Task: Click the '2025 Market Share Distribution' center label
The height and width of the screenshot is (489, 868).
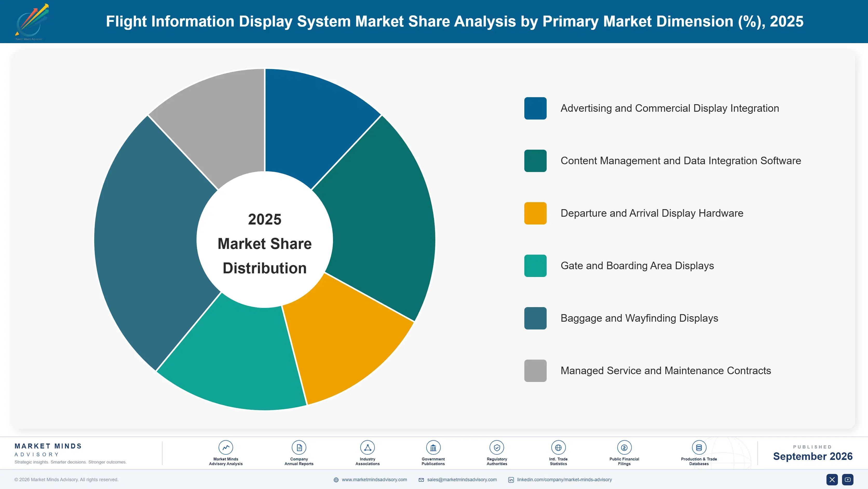Action: click(265, 243)
